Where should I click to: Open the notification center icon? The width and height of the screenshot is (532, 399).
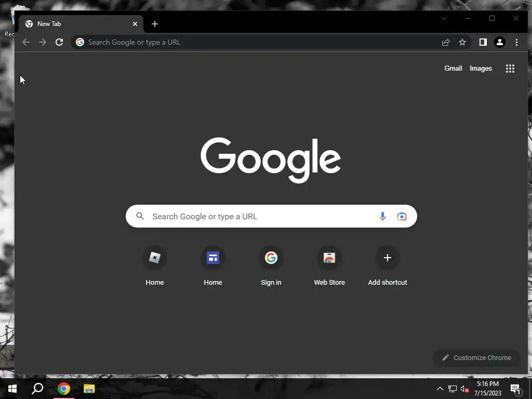click(x=515, y=389)
